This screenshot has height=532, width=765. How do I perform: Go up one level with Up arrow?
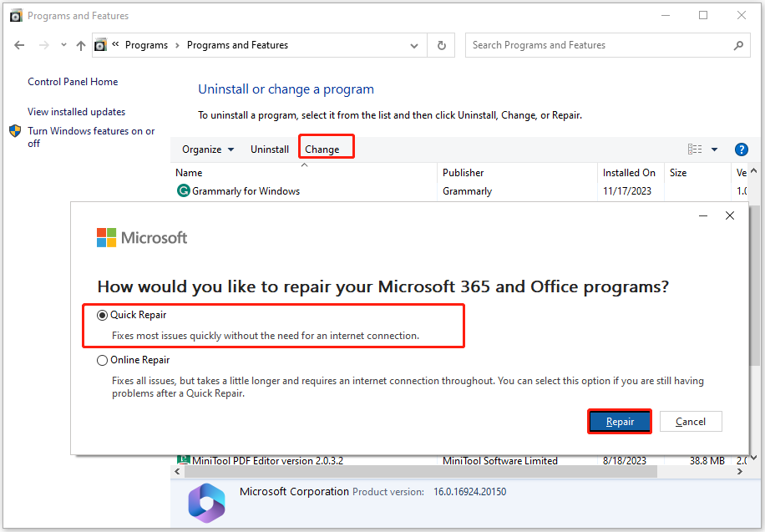pyautogui.click(x=81, y=45)
